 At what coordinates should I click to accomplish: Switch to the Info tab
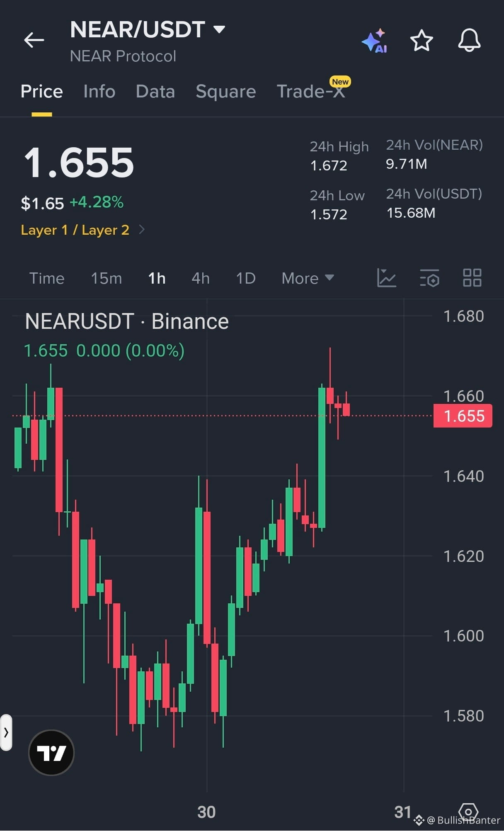pos(99,91)
